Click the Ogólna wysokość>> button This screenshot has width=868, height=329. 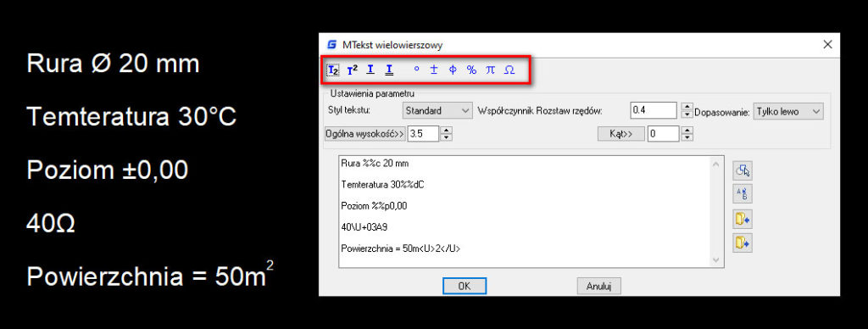(364, 133)
